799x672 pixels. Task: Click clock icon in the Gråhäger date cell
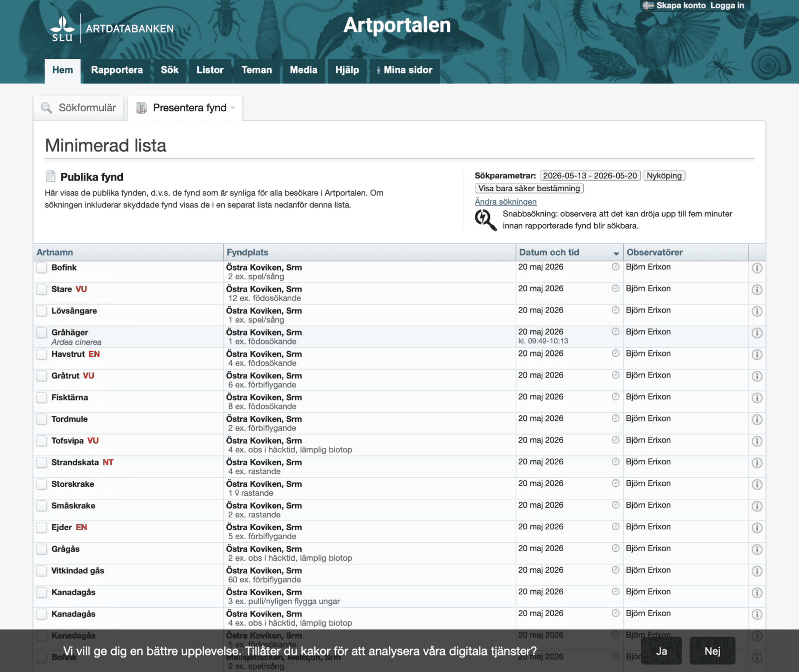click(x=615, y=332)
